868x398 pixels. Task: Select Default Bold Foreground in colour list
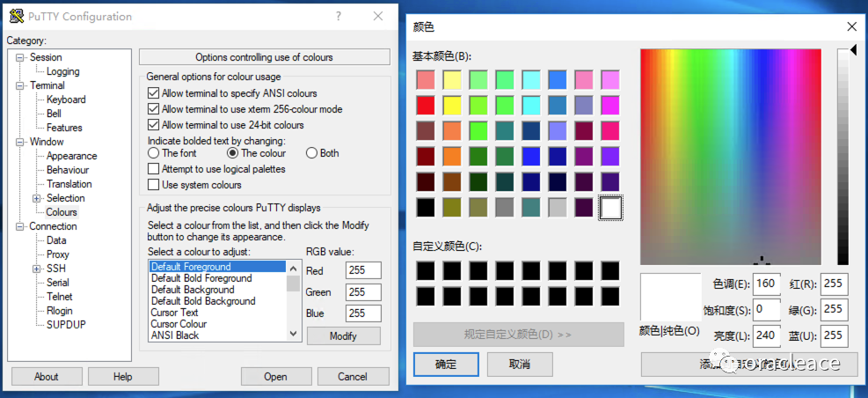coord(201,278)
